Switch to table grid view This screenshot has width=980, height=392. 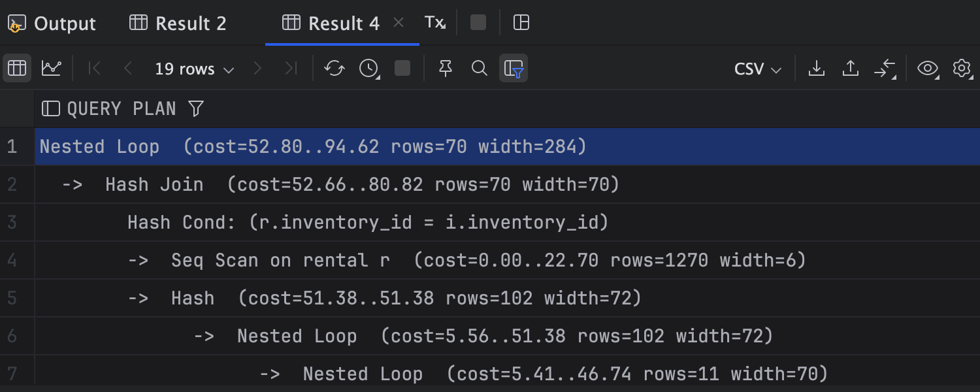17,68
